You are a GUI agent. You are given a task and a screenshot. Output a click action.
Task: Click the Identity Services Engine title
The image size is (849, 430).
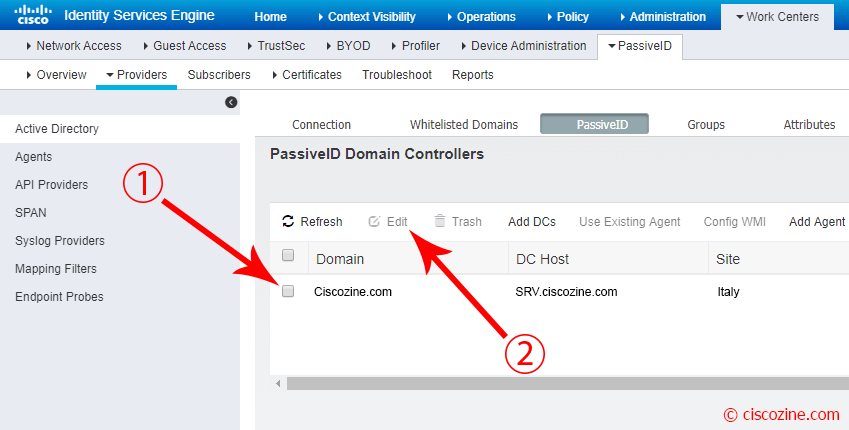pos(139,15)
